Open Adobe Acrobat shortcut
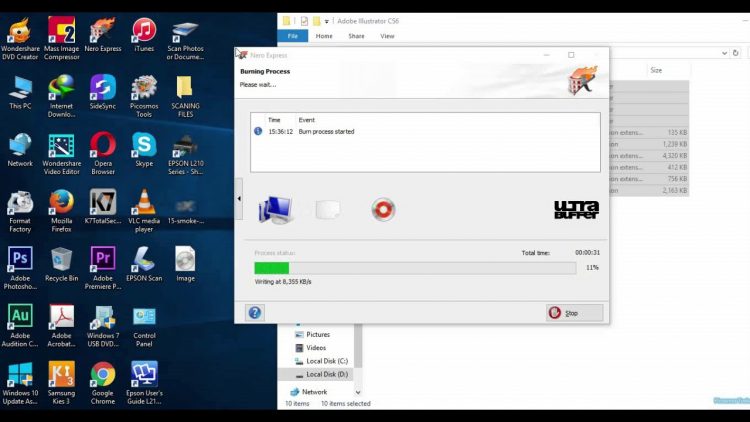 pyautogui.click(x=61, y=326)
